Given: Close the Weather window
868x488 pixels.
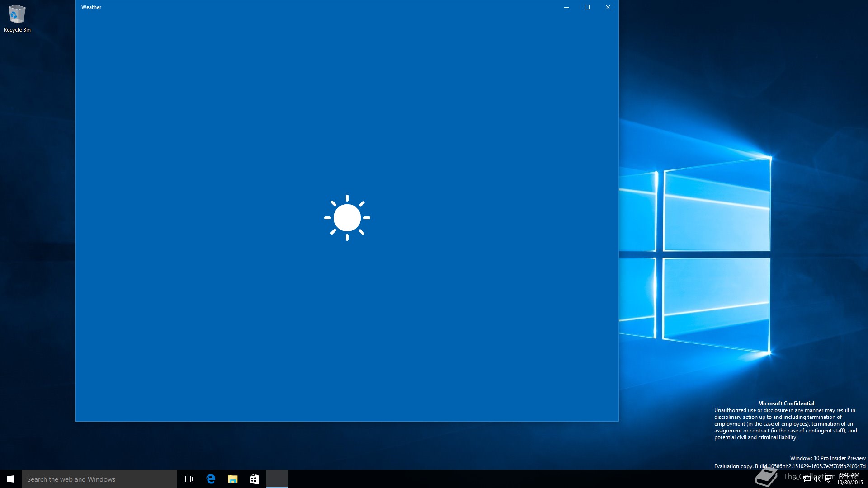Looking at the screenshot, I should coord(608,7).
